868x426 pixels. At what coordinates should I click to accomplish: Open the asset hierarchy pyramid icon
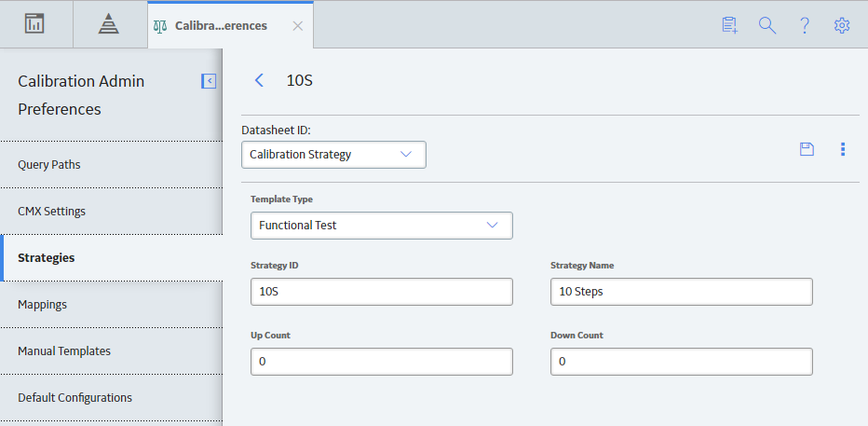[108, 24]
